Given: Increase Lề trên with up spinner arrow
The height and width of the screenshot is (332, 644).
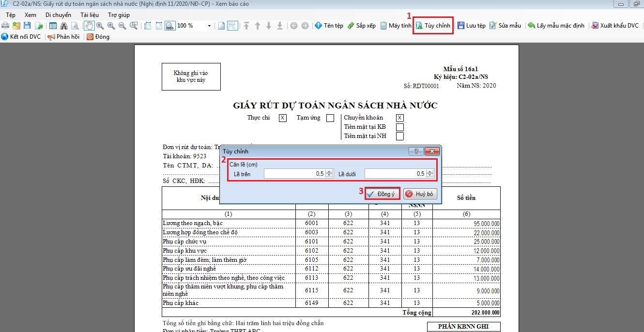Looking at the screenshot, I should 329,171.
